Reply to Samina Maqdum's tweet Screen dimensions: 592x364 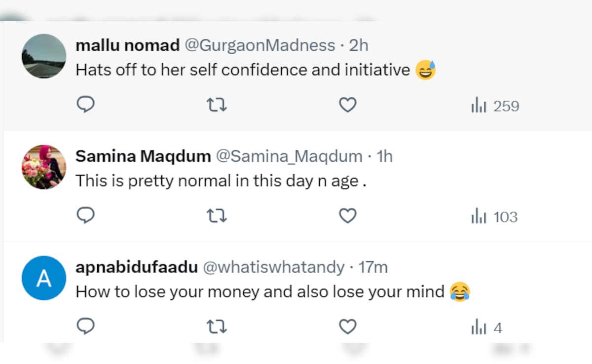[86, 216]
